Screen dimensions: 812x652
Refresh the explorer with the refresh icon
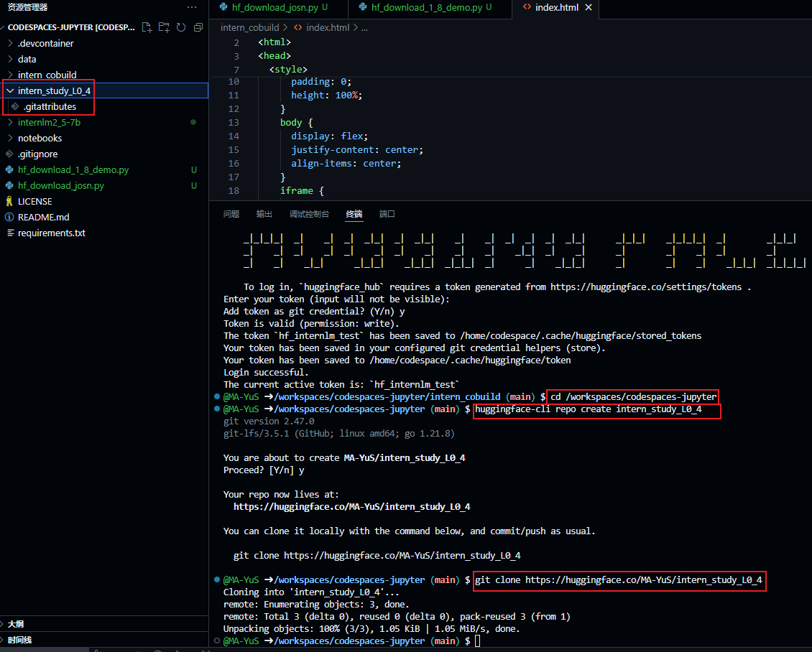pyautogui.click(x=181, y=27)
